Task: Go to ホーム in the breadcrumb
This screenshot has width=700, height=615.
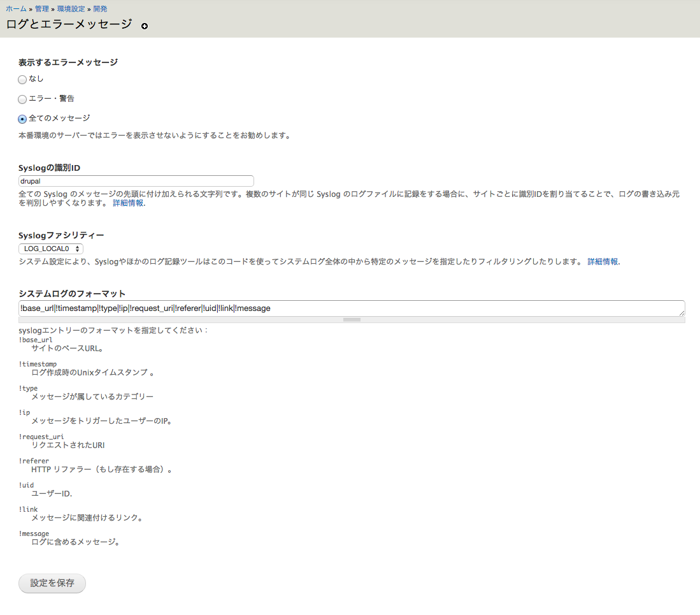Action: (x=16, y=9)
